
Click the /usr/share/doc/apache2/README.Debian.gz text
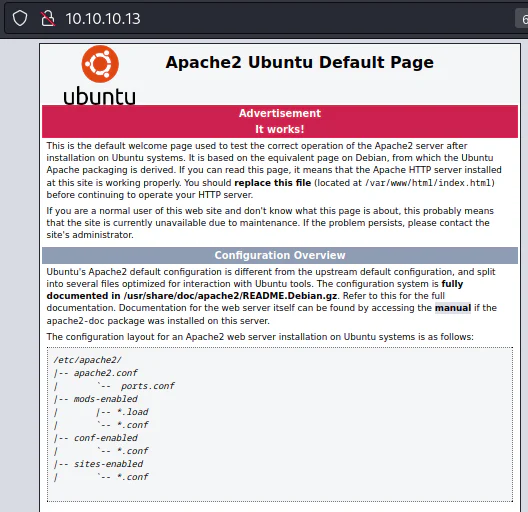(230, 296)
